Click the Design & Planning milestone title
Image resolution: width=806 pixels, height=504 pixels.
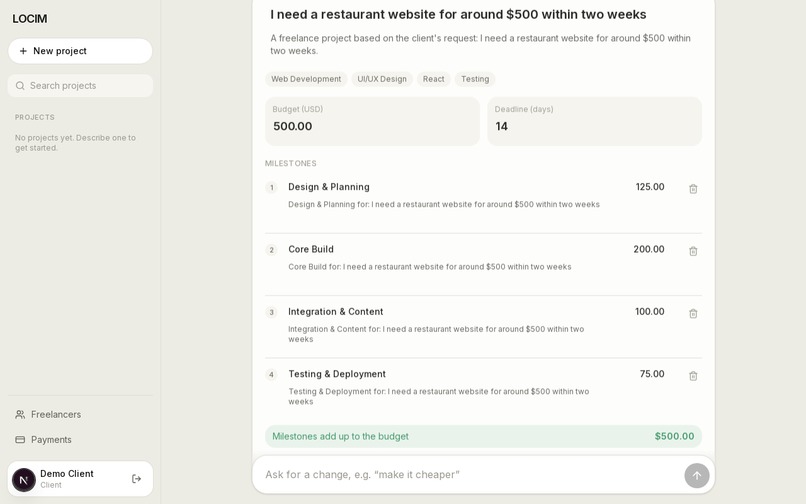coord(328,187)
